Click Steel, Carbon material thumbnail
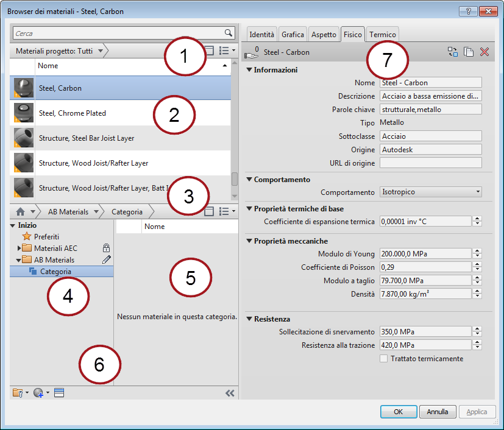The width and height of the screenshot is (504, 430). [24, 88]
